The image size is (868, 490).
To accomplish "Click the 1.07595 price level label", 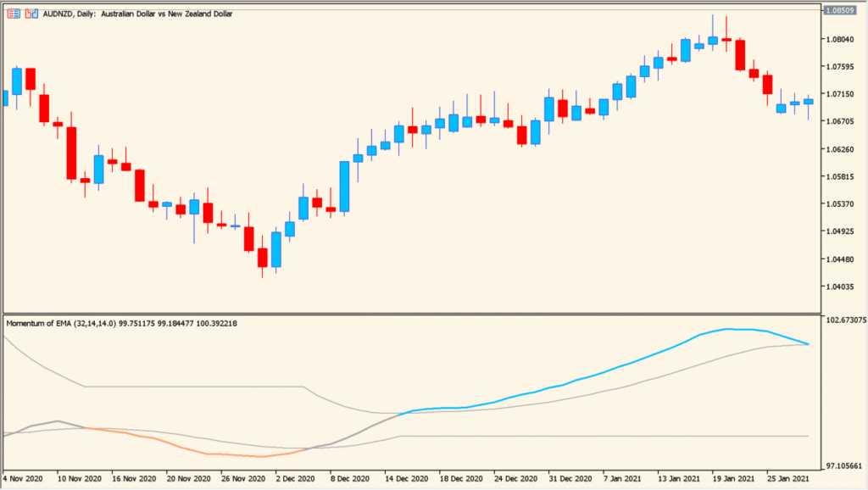I will pyautogui.click(x=840, y=67).
